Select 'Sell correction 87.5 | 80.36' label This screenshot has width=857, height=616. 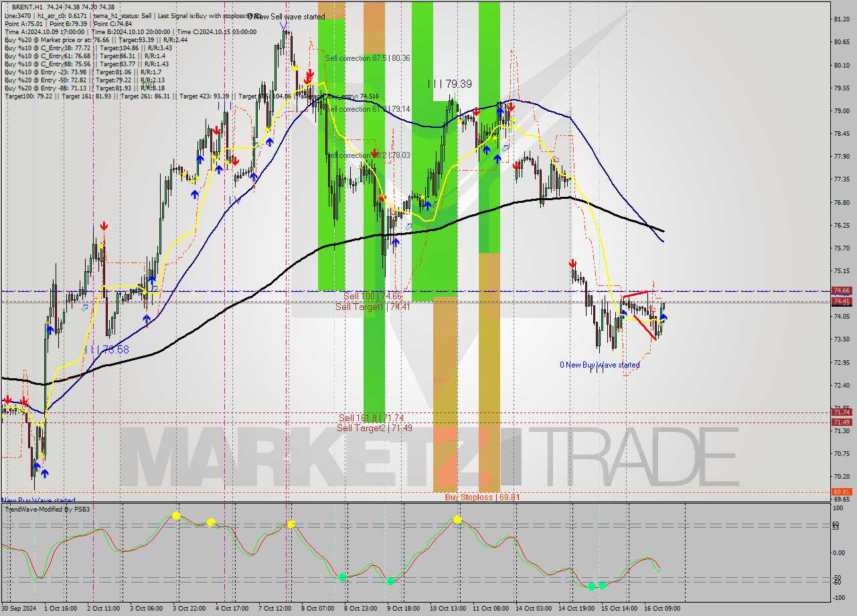(368, 58)
